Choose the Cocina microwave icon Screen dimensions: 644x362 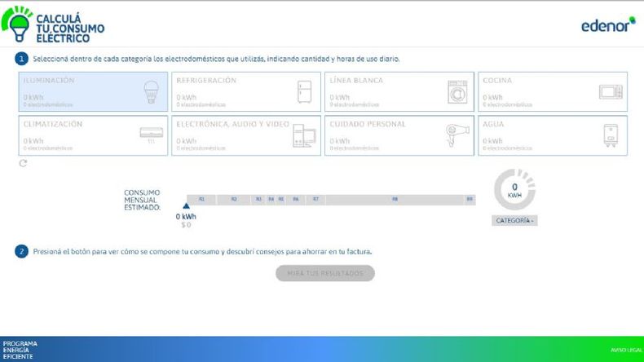pyautogui.click(x=611, y=91)
